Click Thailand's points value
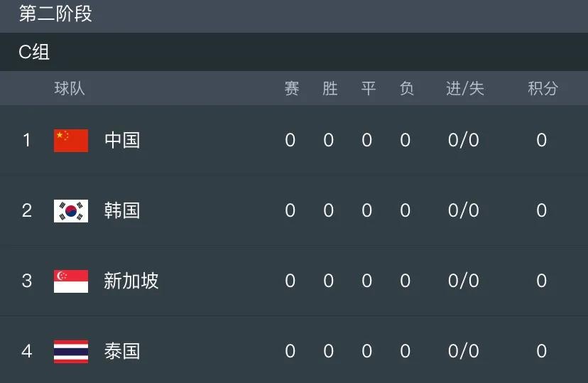 coord(542,351)
